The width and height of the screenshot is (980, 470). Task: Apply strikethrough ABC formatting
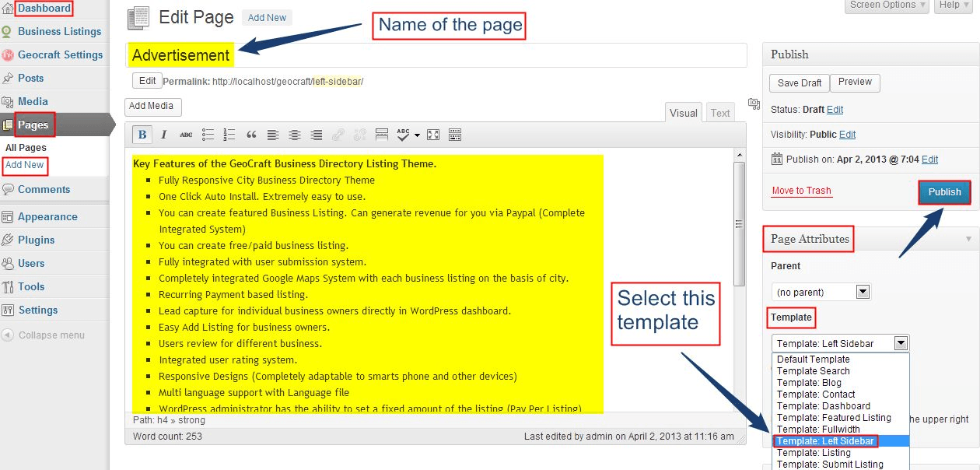186,135
